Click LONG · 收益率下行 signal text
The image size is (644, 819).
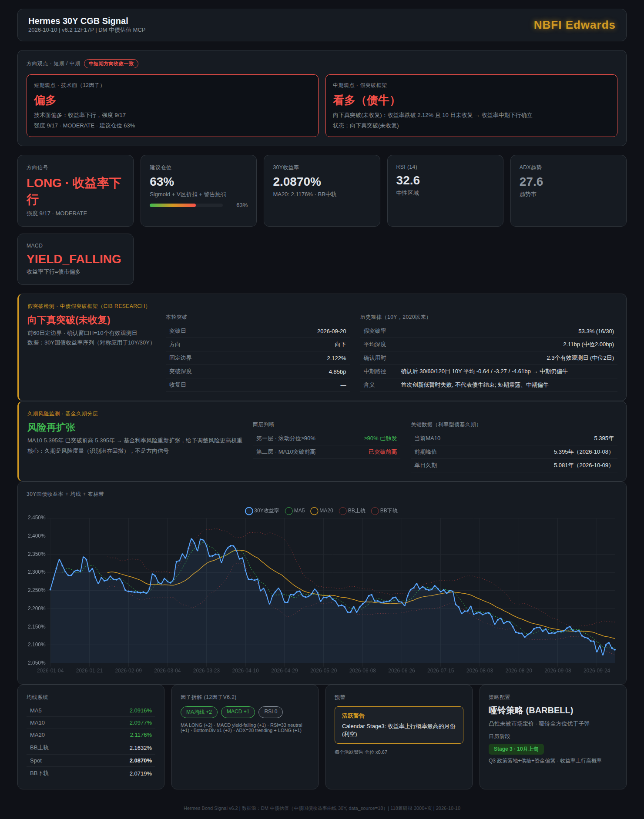(74, 191)
